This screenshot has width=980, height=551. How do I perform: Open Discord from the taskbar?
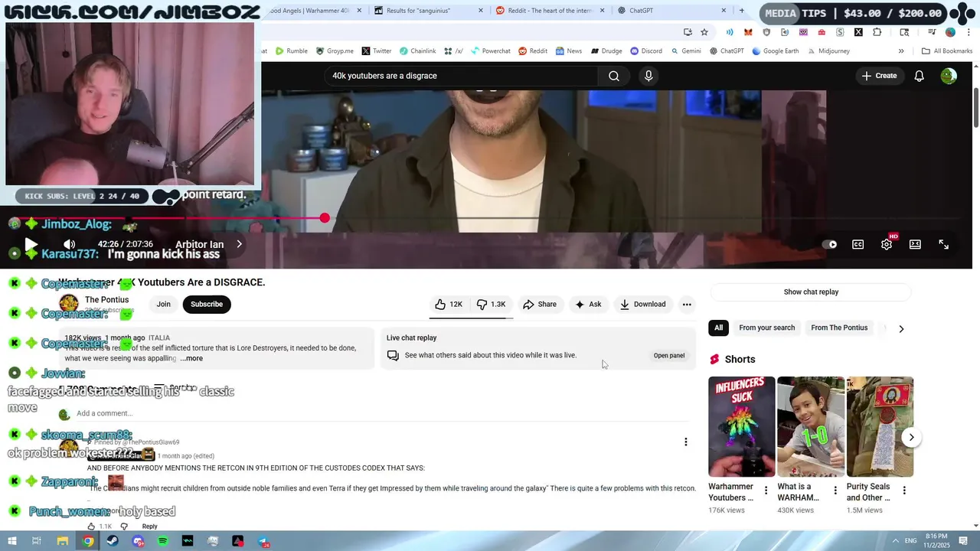coord(138,541)
